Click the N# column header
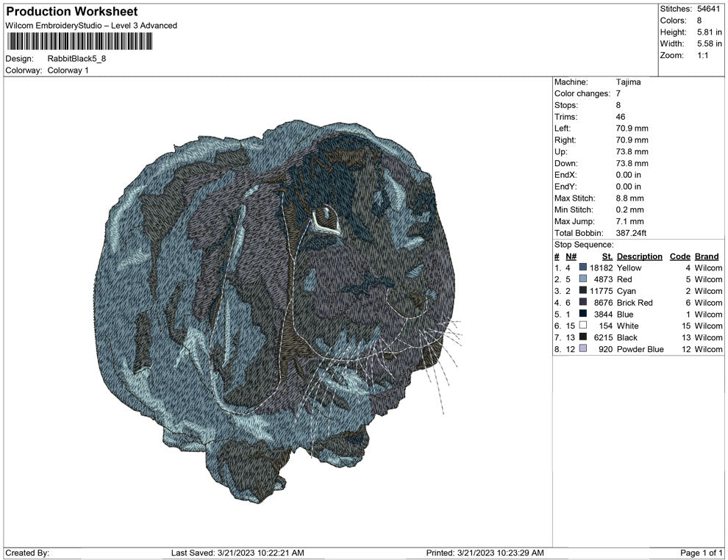 571,256
